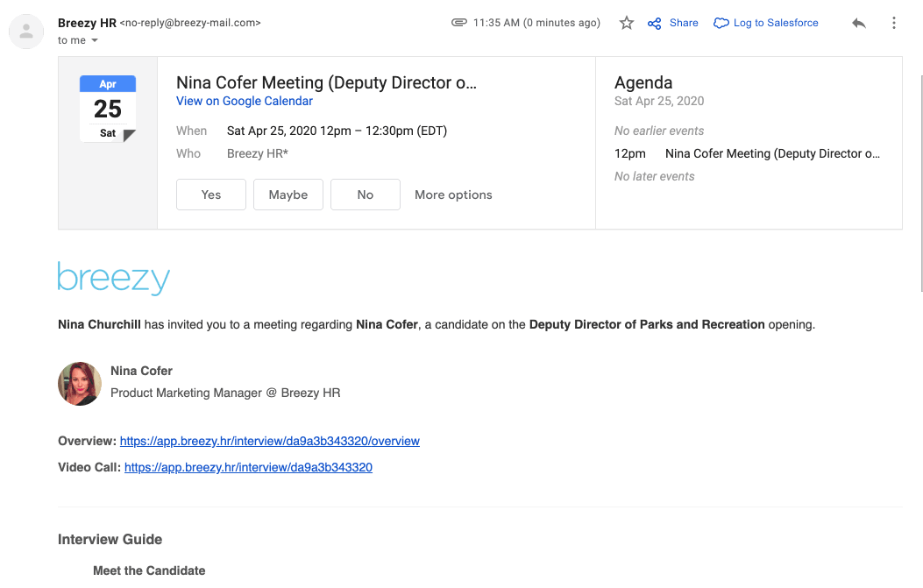This screenshot has width=923, height=588.
Task: Open the interview Overview link
Action: (270, 441)
